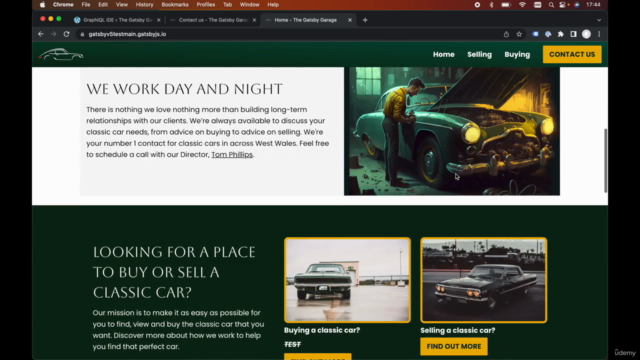Viewport: 640px width, 360px height.
Task: Click the Selling a classic car? caption
Action: 458,330
